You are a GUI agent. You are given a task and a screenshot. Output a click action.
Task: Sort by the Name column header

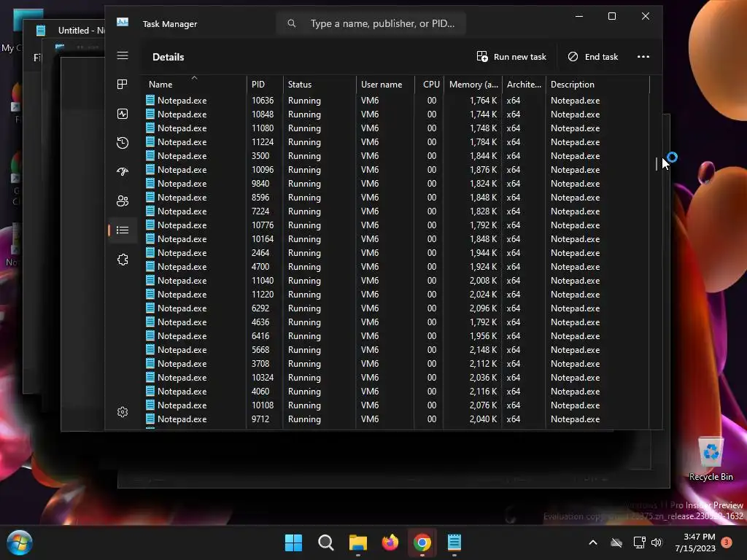click(x=194, y=85)
